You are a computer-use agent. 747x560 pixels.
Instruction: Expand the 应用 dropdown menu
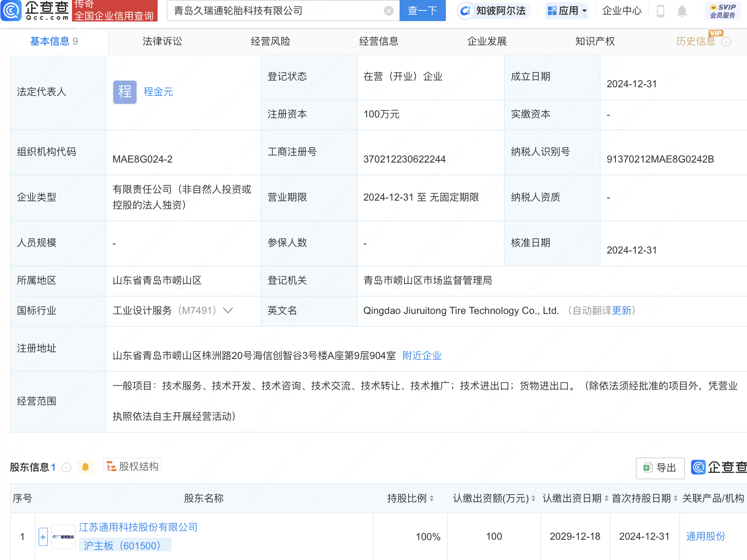[567, 11]
